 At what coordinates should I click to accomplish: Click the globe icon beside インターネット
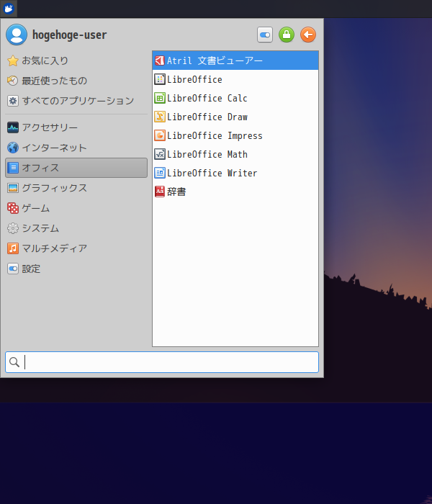point(13,148)
